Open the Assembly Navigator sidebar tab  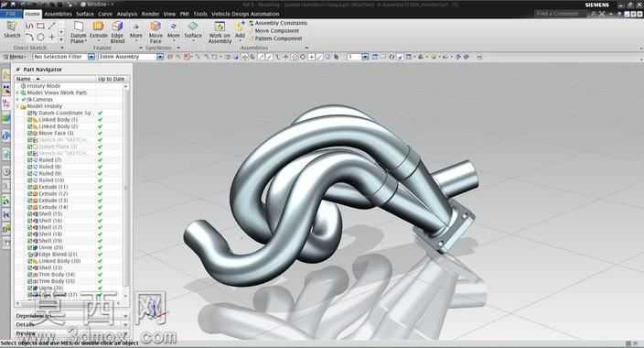point(6,75)
